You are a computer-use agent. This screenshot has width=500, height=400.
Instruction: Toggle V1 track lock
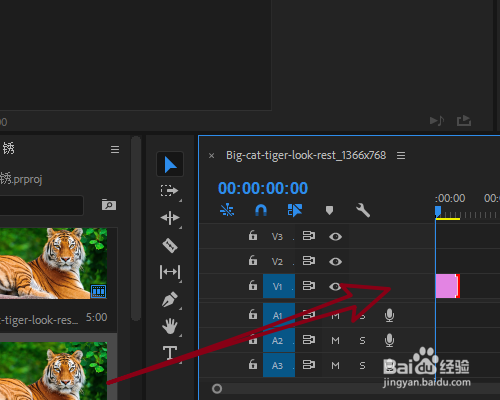pos(253,285)
